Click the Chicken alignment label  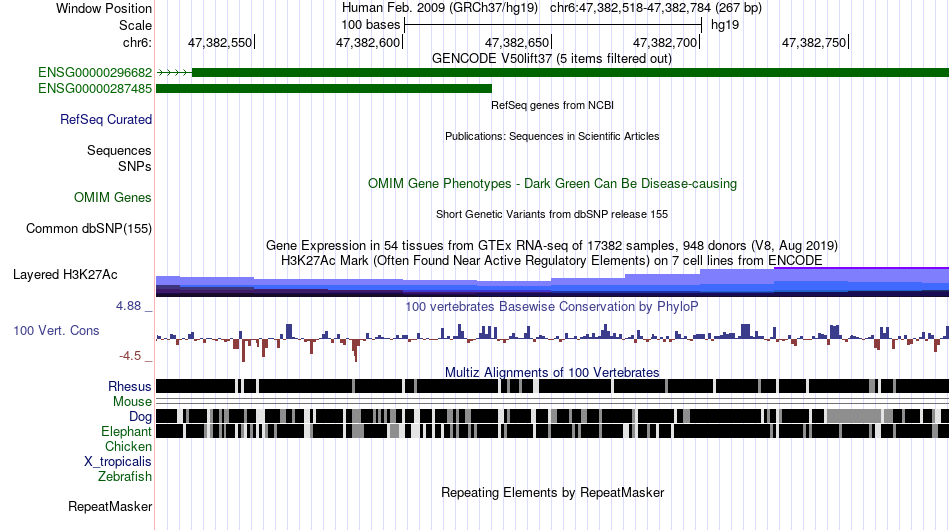(x=128, y=446)
